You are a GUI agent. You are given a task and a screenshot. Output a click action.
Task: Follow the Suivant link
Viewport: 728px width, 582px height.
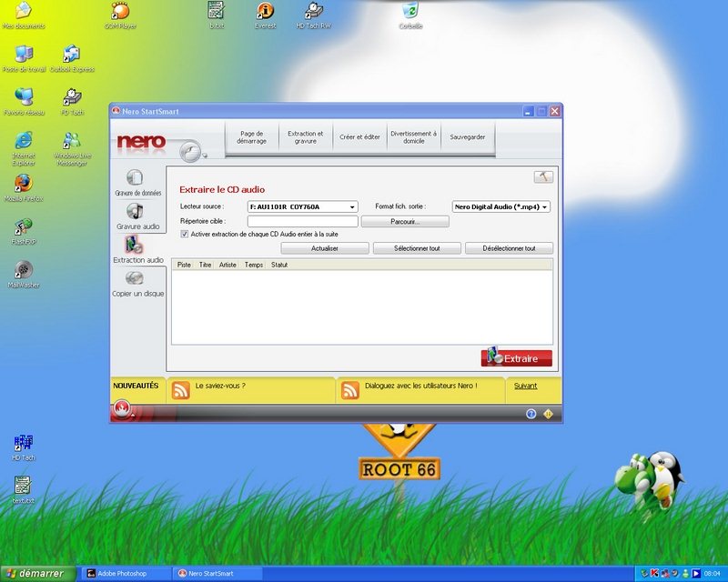click(525, 386)
